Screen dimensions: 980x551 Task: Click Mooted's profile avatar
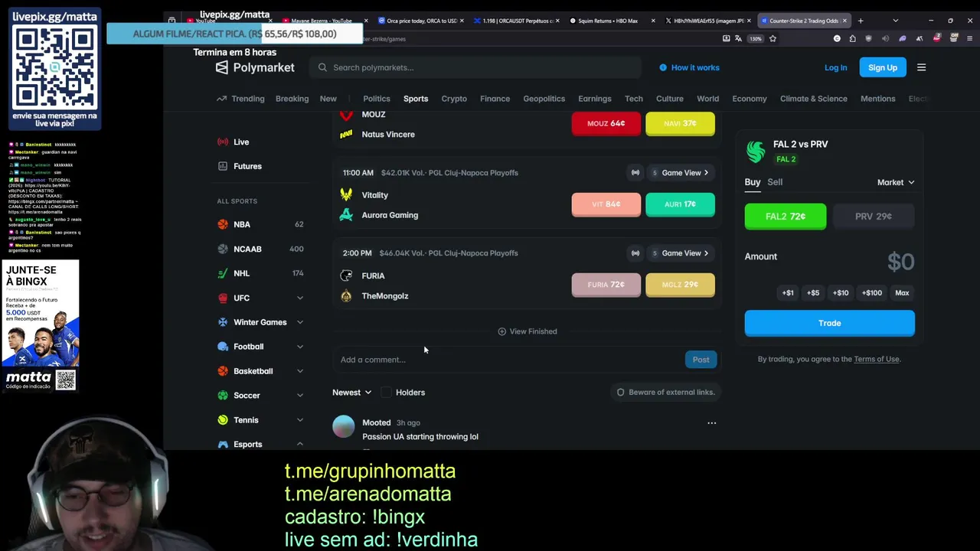point(344,427)
